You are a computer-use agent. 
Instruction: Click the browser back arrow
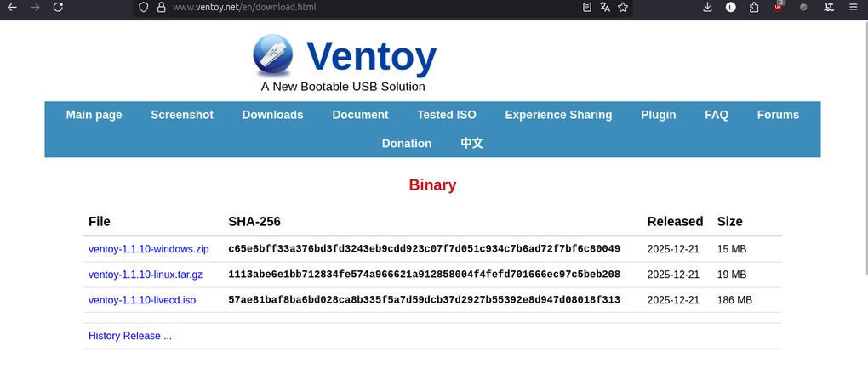tap(12, 7)
